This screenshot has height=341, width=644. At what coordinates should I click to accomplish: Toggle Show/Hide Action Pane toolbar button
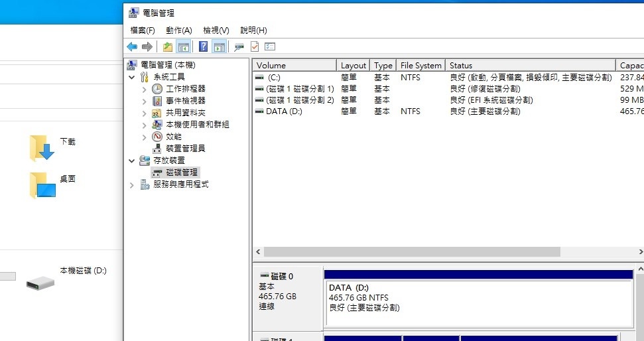click(x=220, y=47)
